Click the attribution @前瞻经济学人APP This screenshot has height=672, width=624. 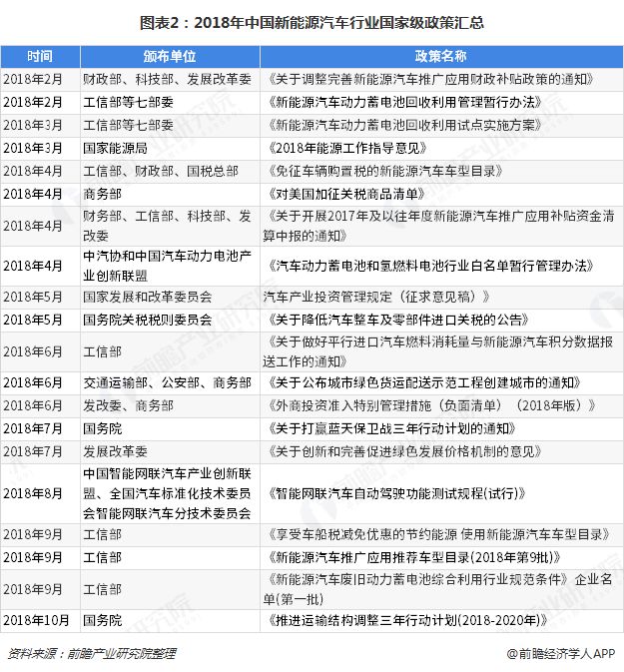tap(561, 654)
